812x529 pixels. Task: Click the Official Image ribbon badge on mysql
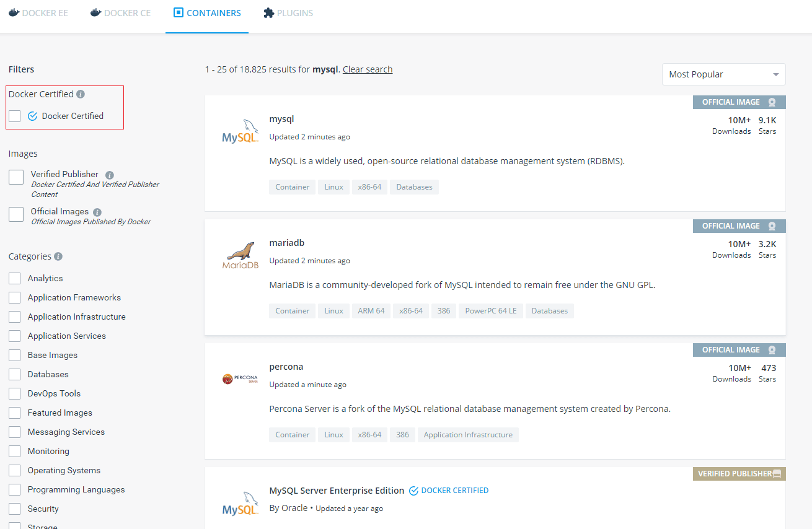[x=739, y=102]
